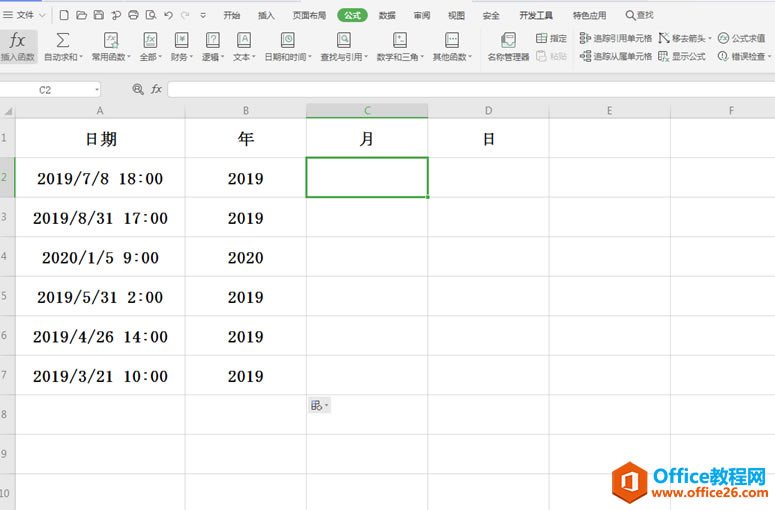Switch to the 安全 tab
775x510 pixels.
click(x=491, y=15)
